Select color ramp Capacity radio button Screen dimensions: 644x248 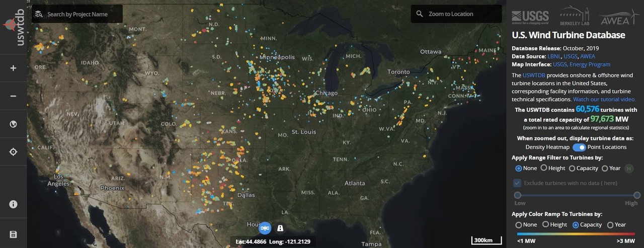pos(575,225)
